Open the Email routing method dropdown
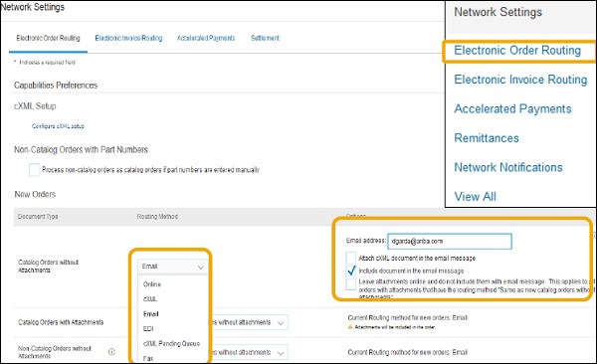The image size is (597, 364). tap(172, 267)
